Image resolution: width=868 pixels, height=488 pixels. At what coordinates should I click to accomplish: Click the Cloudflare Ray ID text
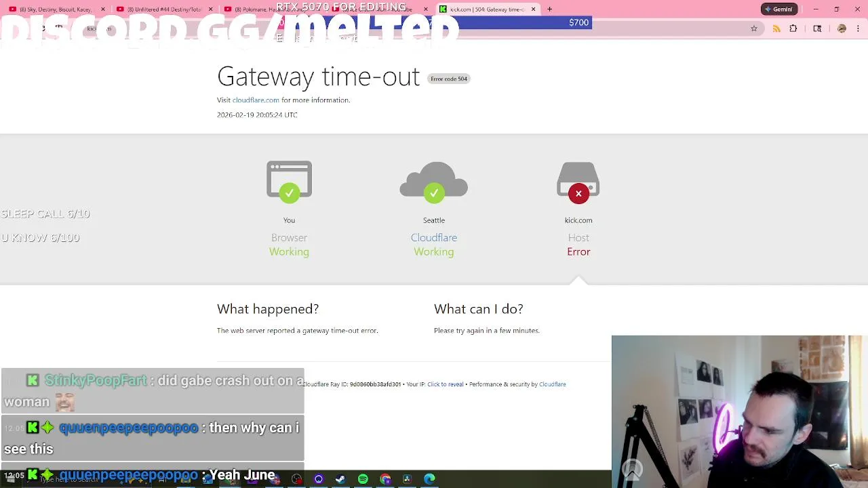352,384
